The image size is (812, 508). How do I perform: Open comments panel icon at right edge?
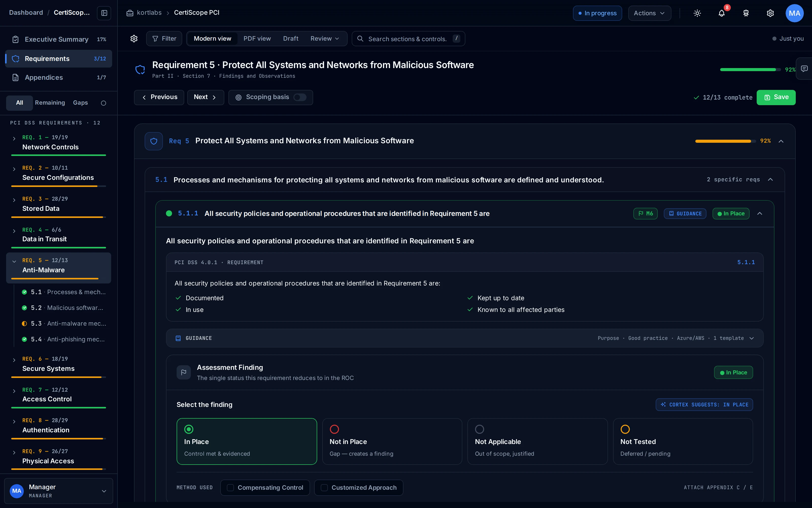(804, 69)
